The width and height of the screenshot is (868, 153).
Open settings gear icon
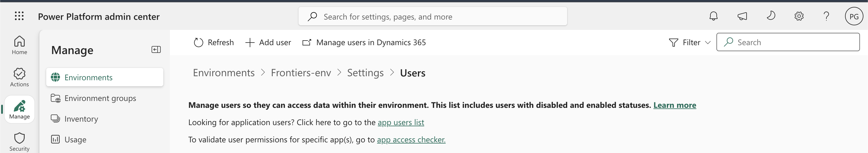coord(799,16)
